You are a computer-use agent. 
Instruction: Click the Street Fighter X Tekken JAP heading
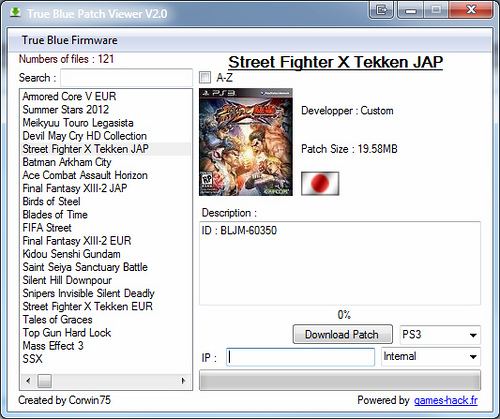(x=336, y=62)
